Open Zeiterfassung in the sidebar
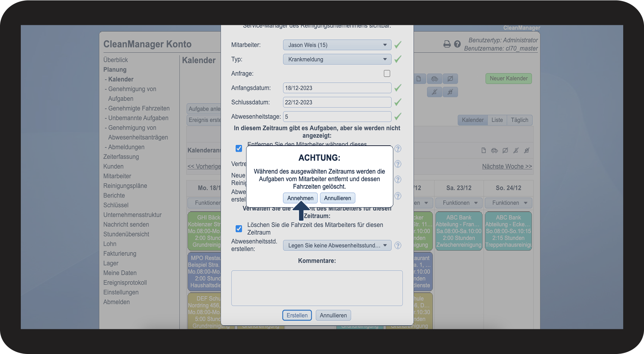Screen dimensions: 644x354 tap(121, 157)
